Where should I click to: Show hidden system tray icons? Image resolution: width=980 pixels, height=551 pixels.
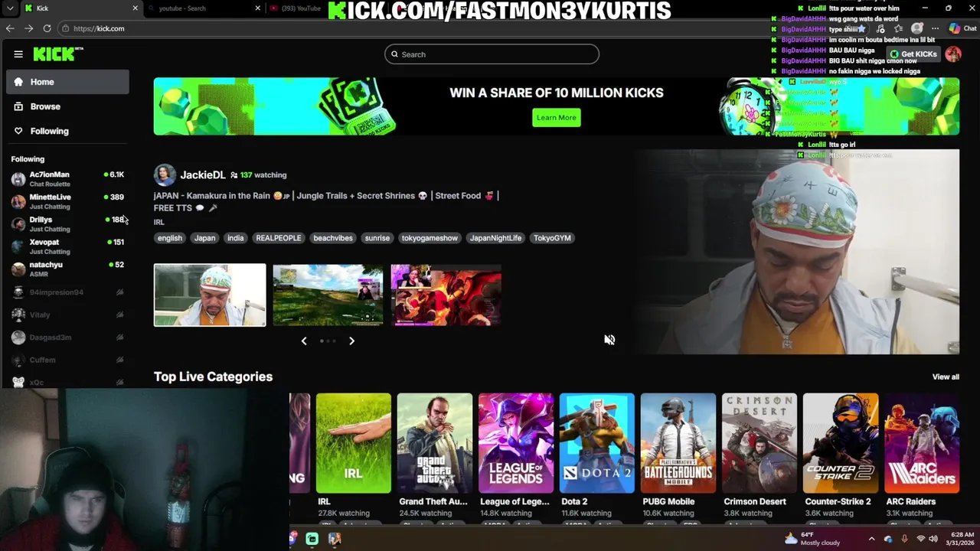(871, 539)
